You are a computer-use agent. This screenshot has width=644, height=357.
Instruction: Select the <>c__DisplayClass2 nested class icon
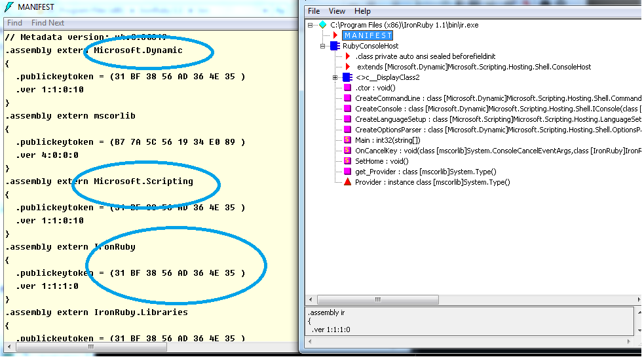[347, 77]
